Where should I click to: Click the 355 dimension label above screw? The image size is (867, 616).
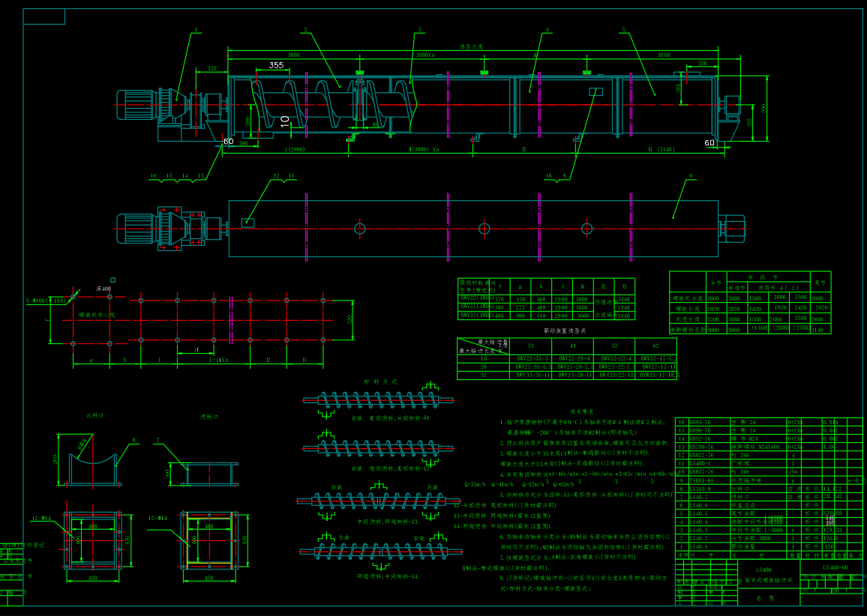click(276, 66)
